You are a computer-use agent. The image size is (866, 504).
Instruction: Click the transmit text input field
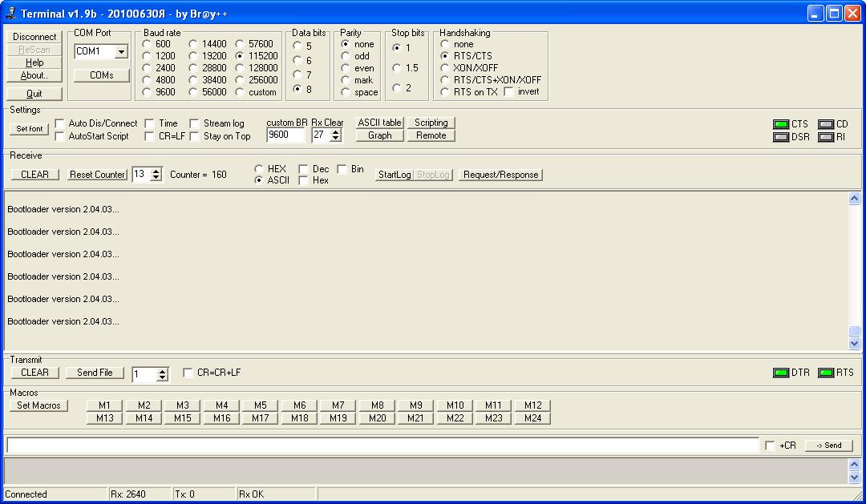pyautogui.click(x=382, y=445)
